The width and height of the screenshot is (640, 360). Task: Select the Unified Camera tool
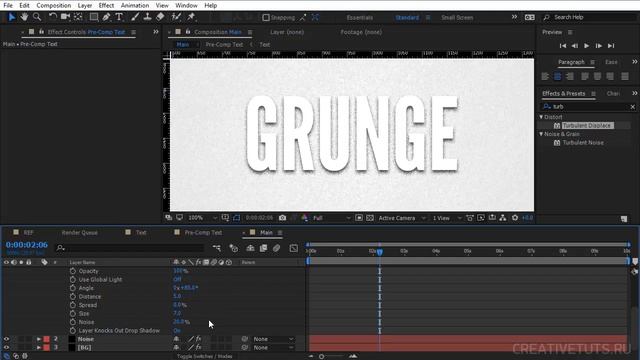click(x=65, y=17)
